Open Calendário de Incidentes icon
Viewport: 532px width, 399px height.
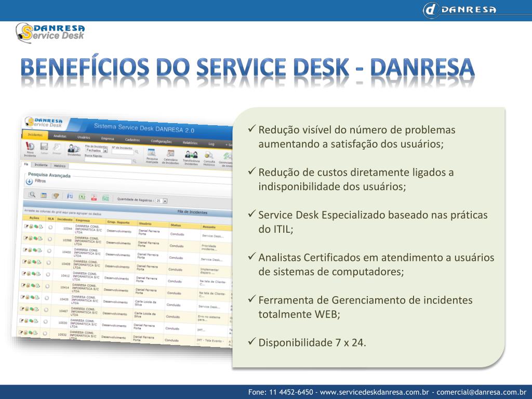pyautogui.click(x=170, y=154)
